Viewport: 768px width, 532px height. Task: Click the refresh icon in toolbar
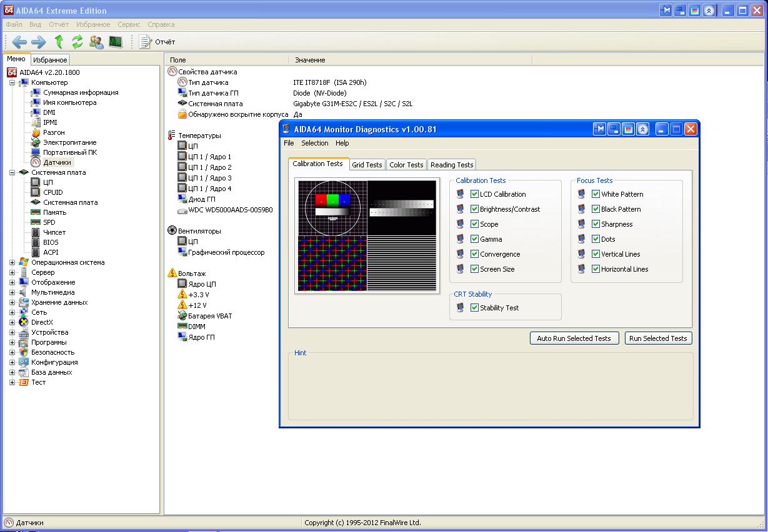[77, 42]
